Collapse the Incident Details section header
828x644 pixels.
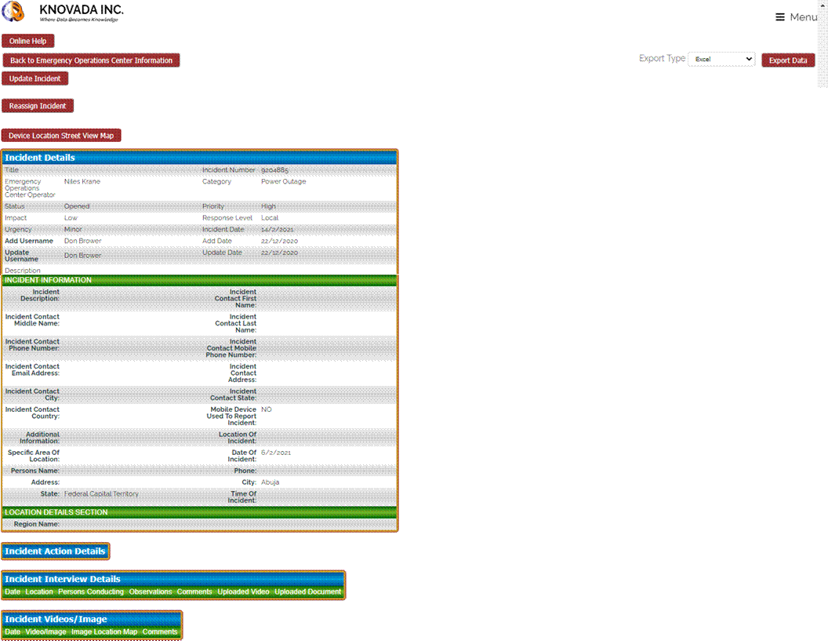[x=199, y=158]
